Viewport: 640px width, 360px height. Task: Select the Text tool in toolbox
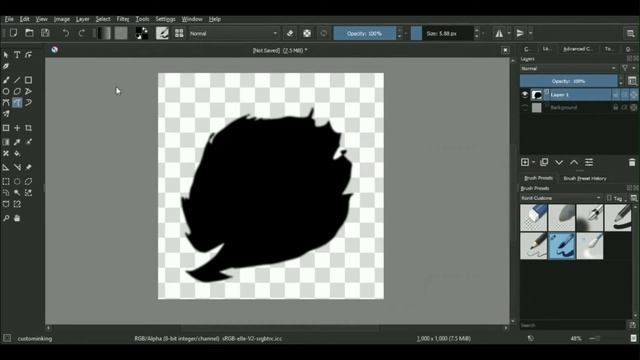(x=17, y=55)
